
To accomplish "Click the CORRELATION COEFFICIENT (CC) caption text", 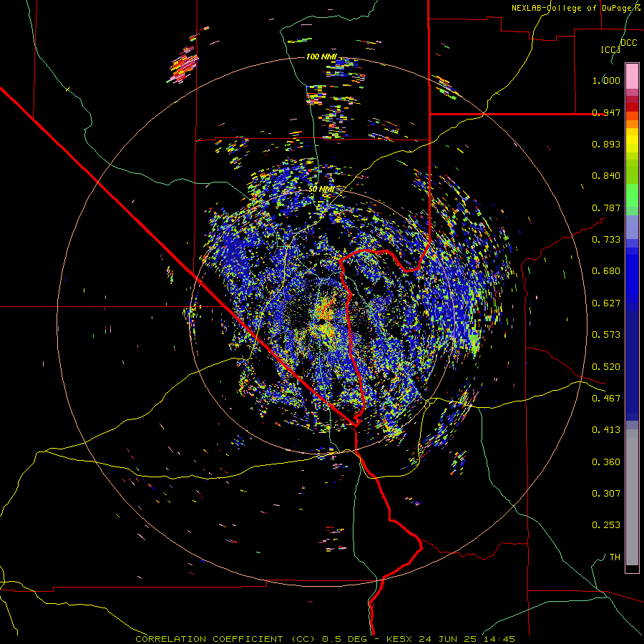I will pos(225,639).
